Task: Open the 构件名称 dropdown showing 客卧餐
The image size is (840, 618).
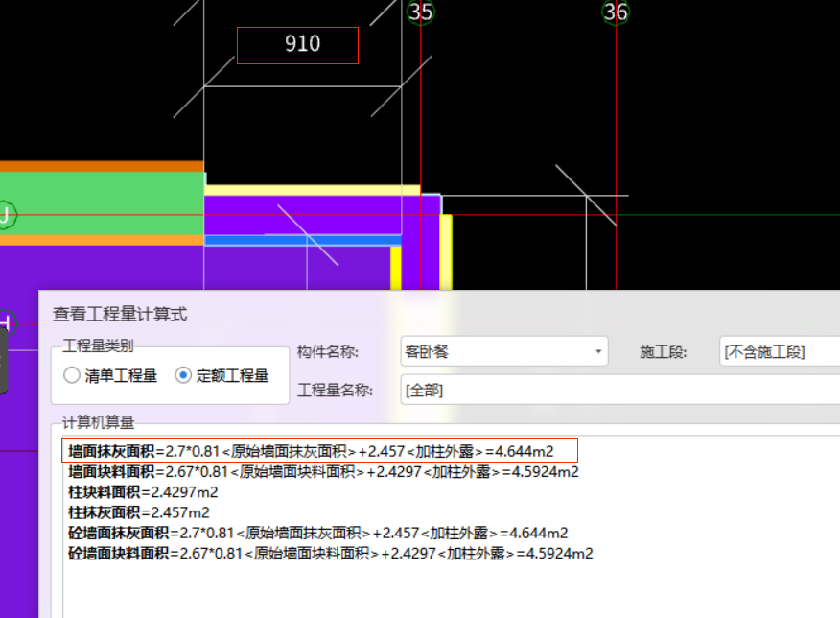Action: tap(600, 352)
